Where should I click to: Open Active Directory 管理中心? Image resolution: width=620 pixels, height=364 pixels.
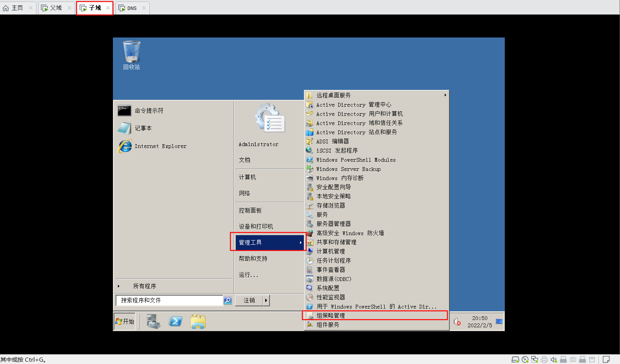[x=377, y=105]
